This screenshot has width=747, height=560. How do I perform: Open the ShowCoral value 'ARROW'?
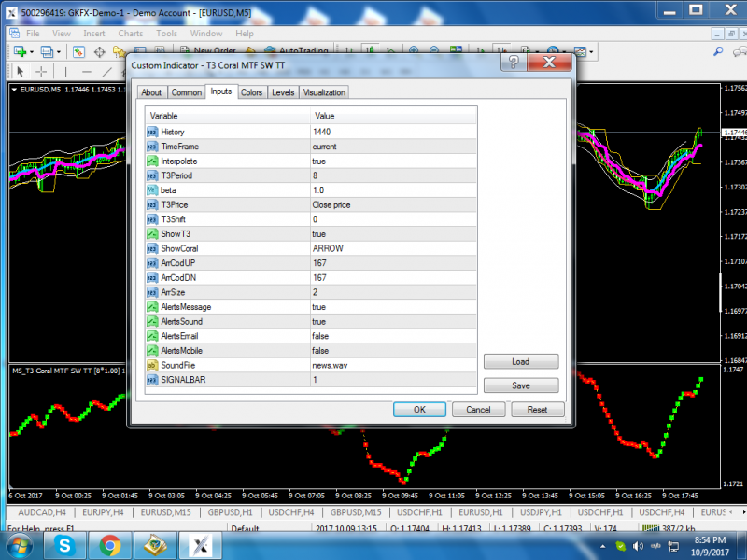[x=393, y=248]
